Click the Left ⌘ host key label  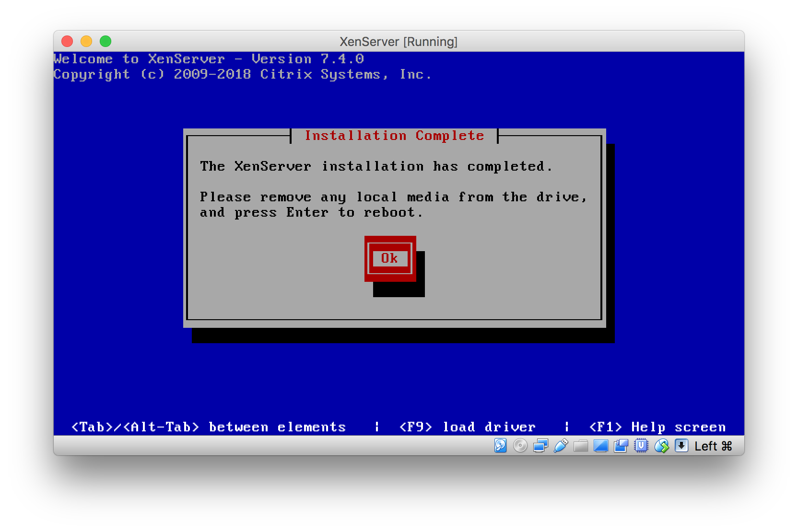coord(713,446)
